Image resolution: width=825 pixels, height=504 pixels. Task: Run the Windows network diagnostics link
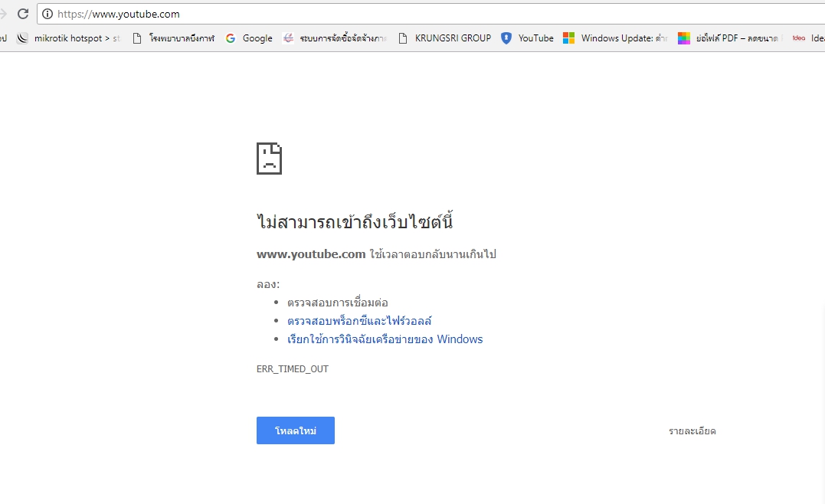point(385,339)
